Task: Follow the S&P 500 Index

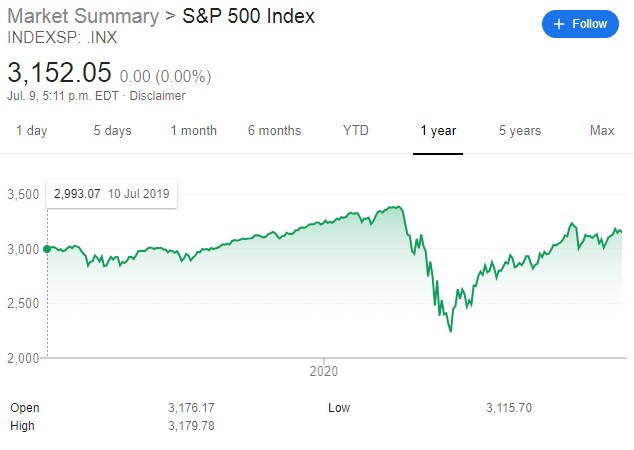Action: (x=580, y=24)
